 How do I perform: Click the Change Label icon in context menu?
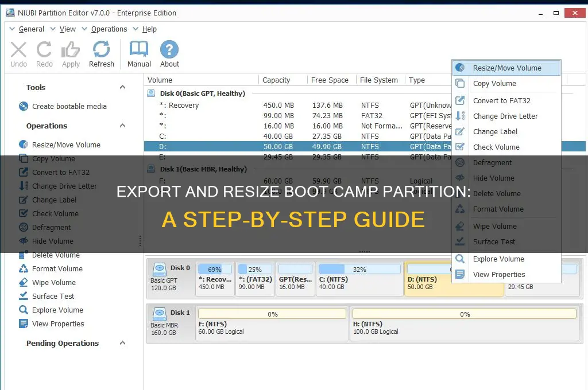click(460, 131)
